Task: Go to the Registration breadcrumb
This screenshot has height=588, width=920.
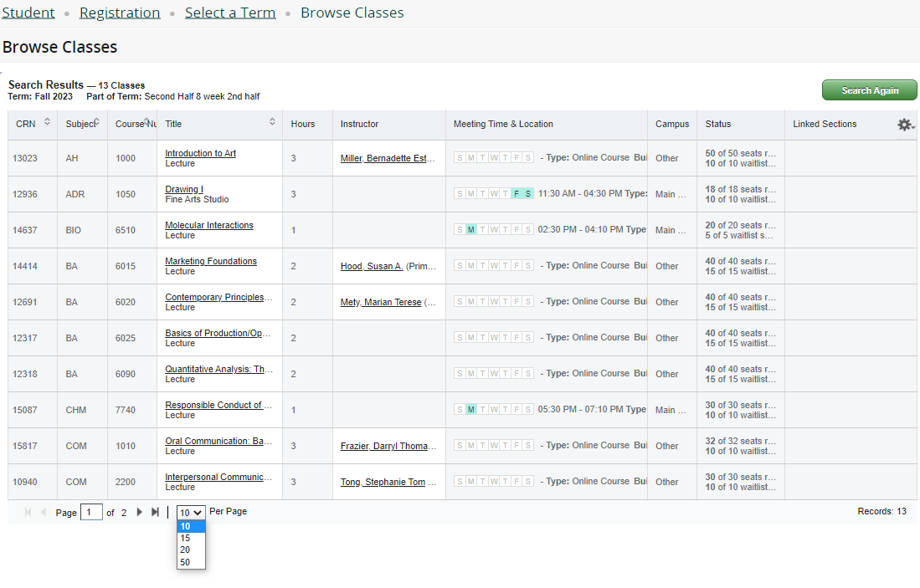Action: tap(120, 13)
